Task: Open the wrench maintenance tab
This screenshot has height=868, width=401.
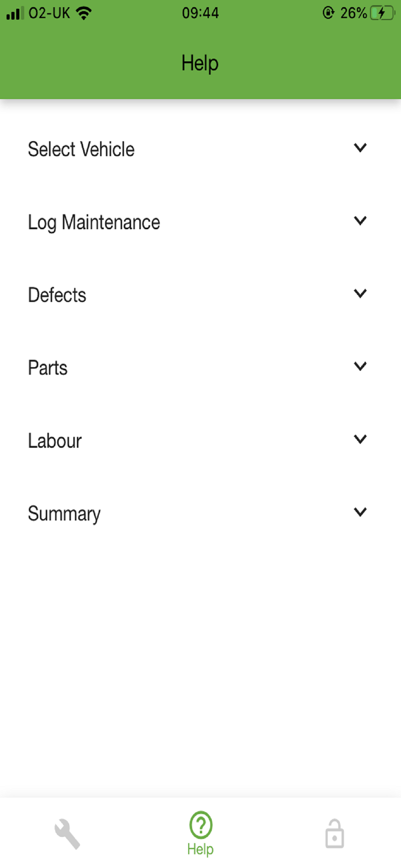Action: point(67,834)
